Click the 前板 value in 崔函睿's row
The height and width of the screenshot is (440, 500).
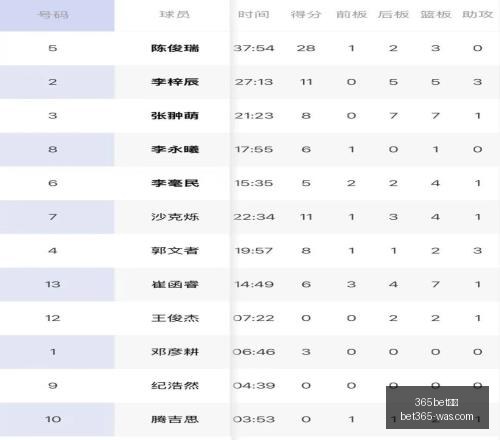(x=351, y=284)
